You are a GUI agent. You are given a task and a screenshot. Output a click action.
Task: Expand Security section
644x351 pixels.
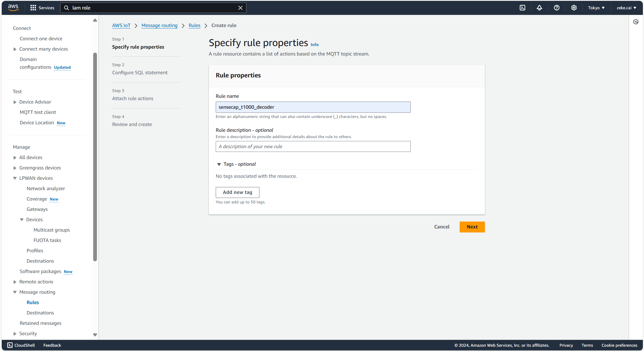[x=15, y=334]
